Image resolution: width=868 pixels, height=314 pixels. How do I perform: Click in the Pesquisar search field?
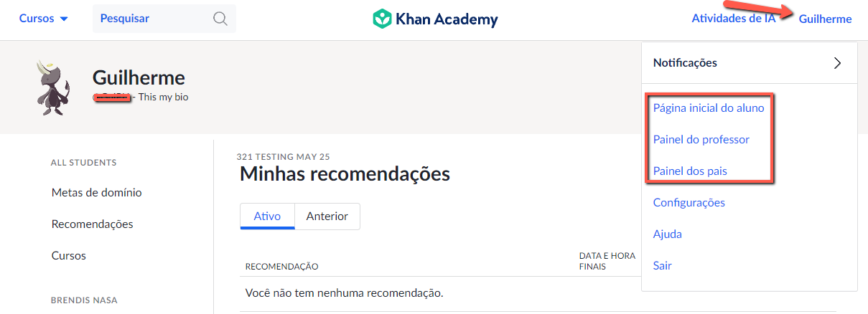click(x=164, y=19)
